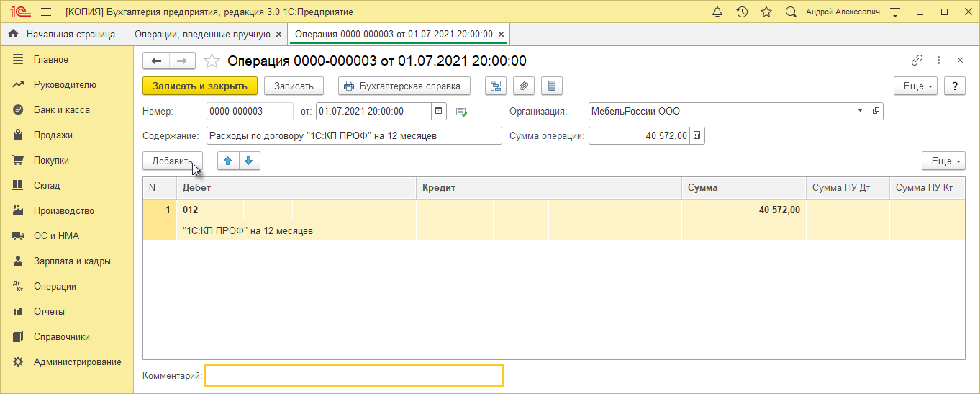Go forward with the right arrow

[182, 61]
